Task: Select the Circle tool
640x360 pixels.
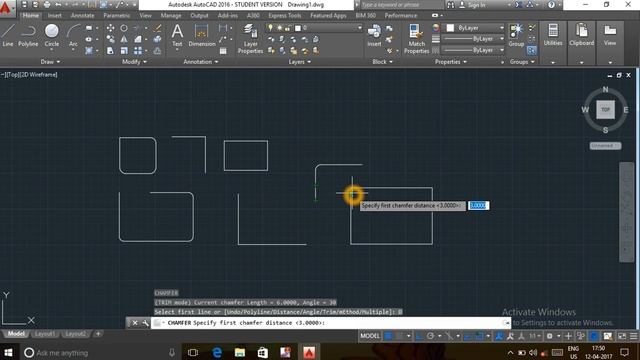Action: coord(52,35)
